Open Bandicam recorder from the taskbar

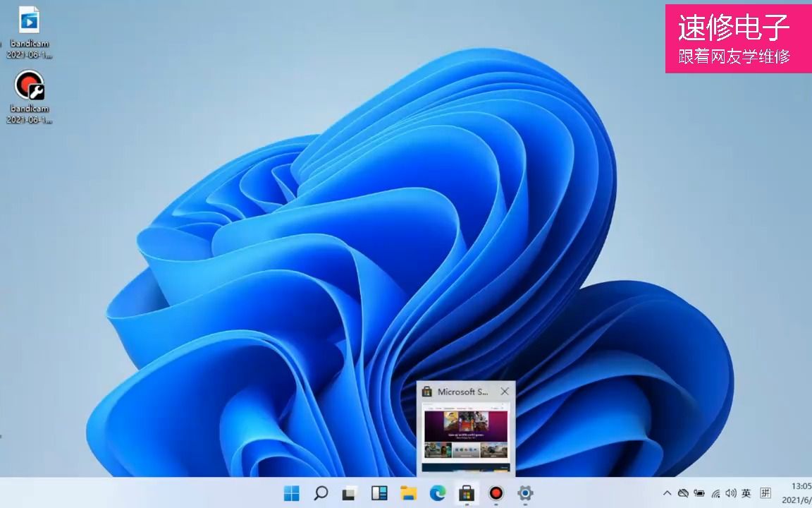[496, 493]
